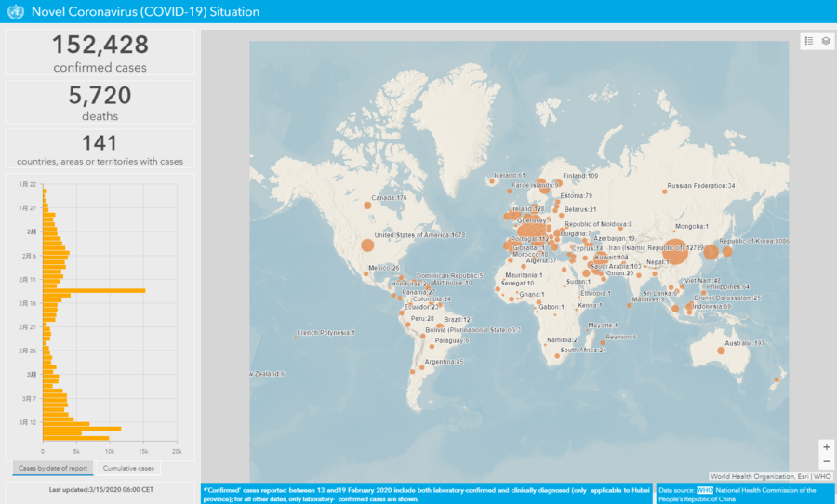Zoom out of the map
Viewport: 837px width, 504px height.
tap(826, 462)
